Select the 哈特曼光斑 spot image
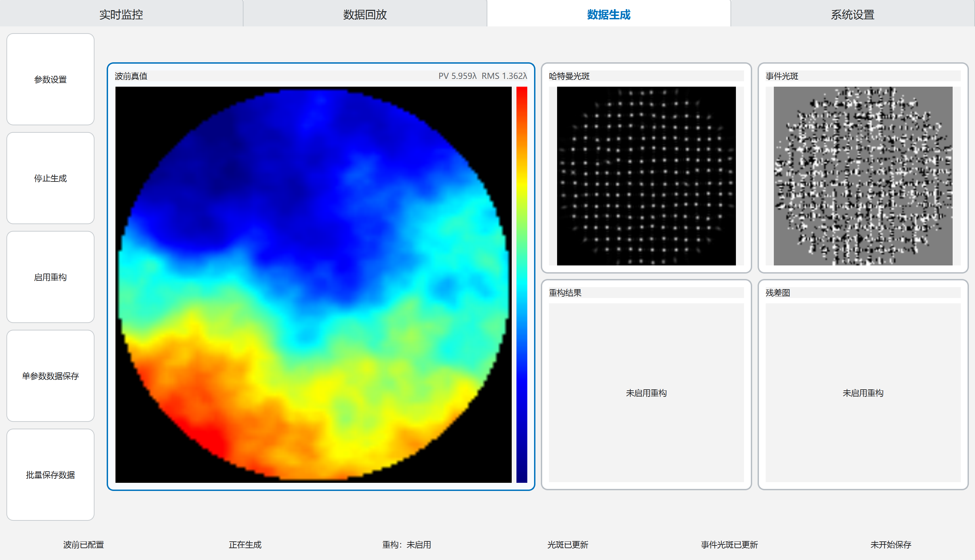The height and width of the screenshot is (560, 975). coord(646,176)
